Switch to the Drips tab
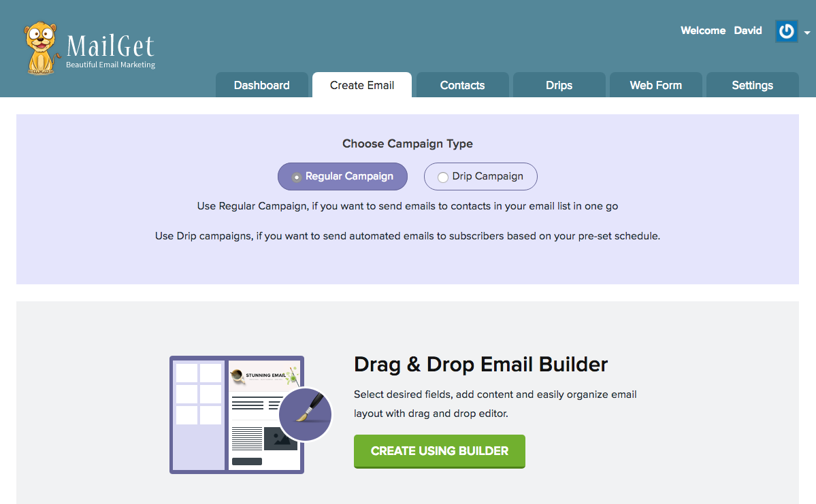 pos(559,85)
